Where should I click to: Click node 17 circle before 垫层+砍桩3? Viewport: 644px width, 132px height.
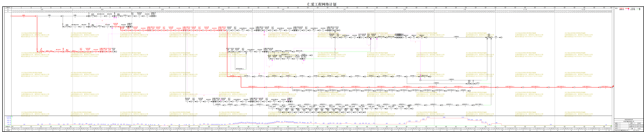click(90, 16)
